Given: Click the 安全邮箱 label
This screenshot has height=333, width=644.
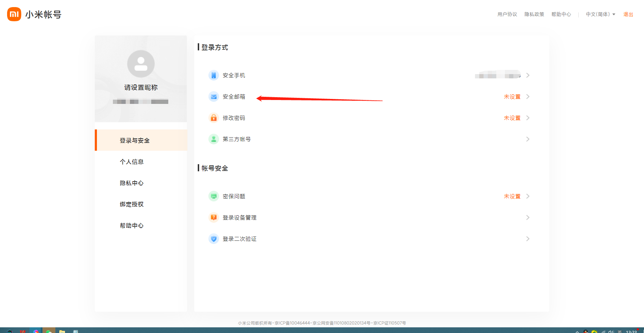Looking at the screenshot, I should tap(234, 96).
